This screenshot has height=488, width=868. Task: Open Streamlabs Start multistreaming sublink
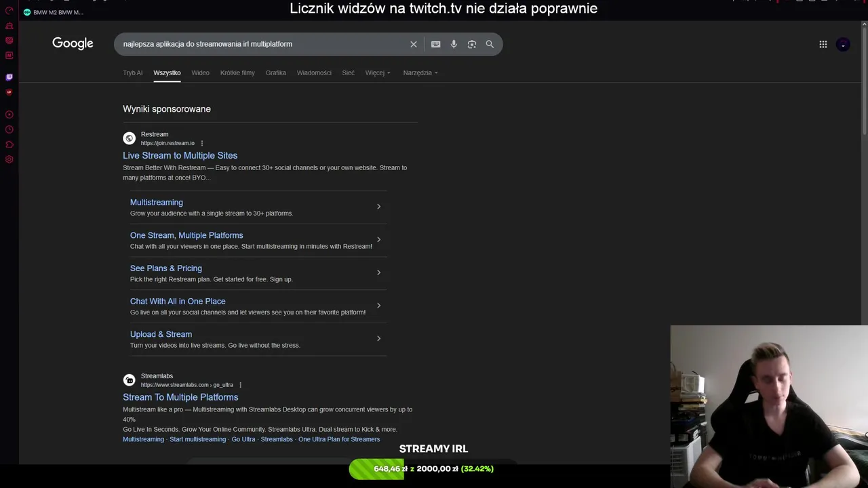(x=198, y=439)
